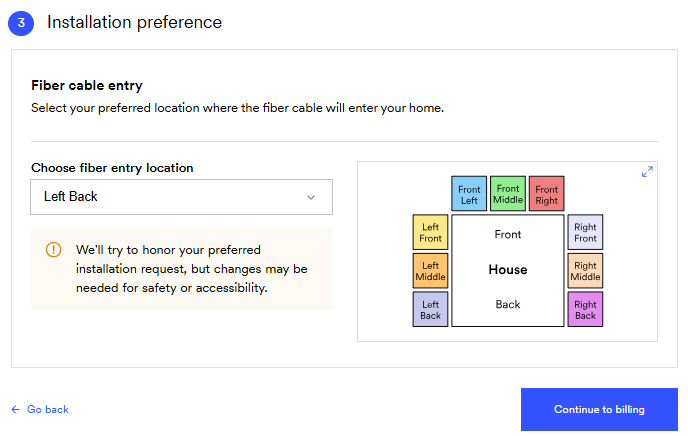Open the fiber entry location dropdown
This screenshot has width=688, height=436.
coord(181,197)
